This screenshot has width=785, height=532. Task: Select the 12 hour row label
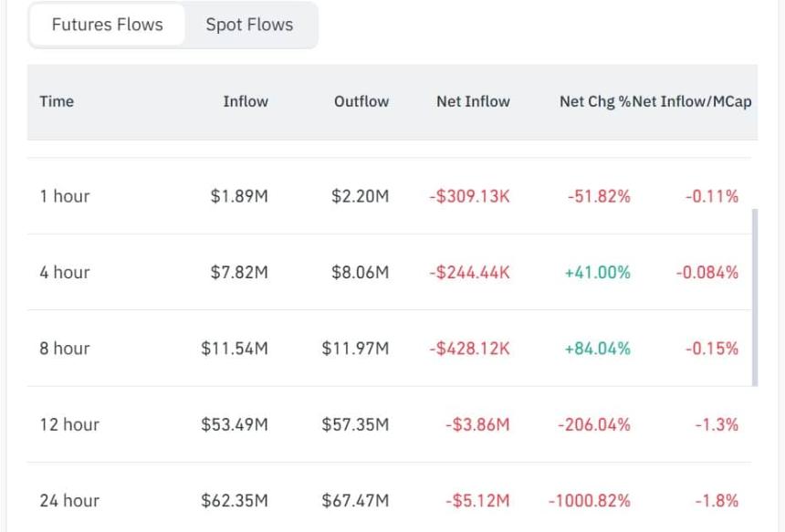coord(69,424)
